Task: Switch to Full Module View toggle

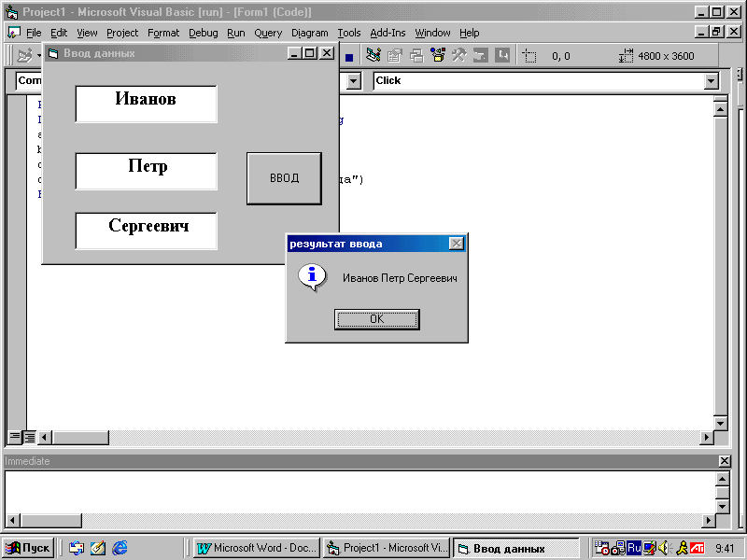Action: tap(30, 436)
